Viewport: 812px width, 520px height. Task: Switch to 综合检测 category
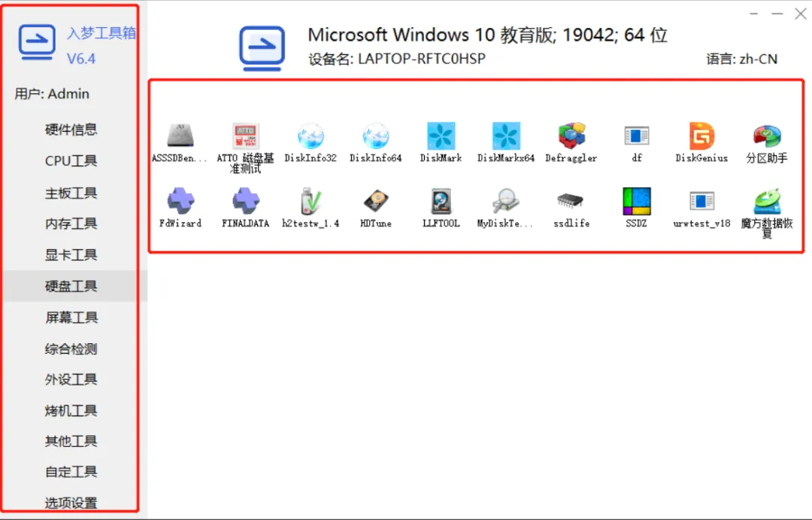71,349
